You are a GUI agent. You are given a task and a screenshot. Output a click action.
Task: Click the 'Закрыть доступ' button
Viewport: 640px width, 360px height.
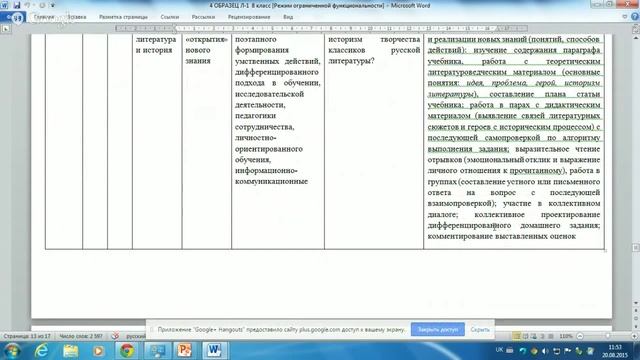(x=438, y=329)
